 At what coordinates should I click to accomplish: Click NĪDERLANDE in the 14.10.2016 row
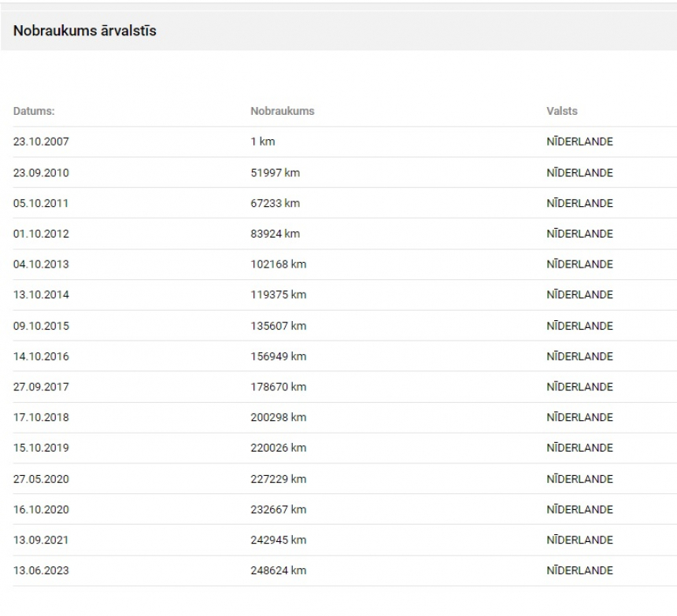[579, 356]
